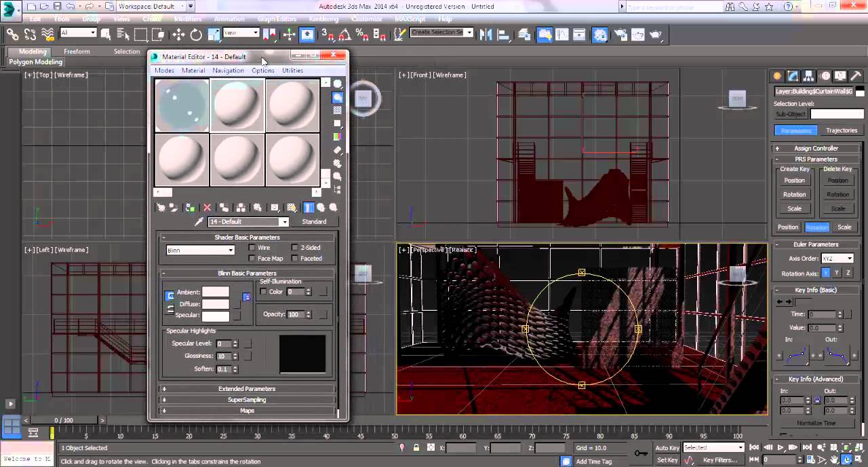868x467 pixels.
Task: Select Z rotation axis button
Action: (x=848, y=273)
